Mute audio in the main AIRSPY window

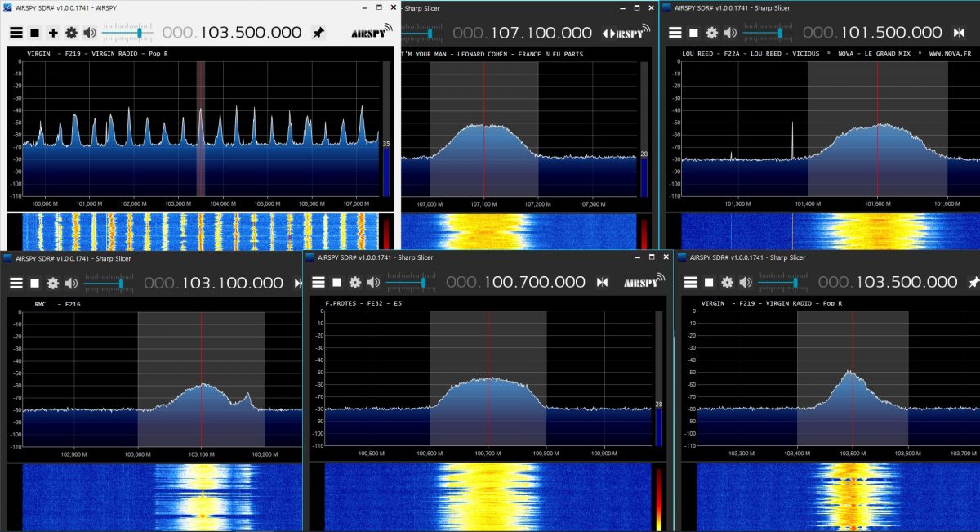pyautogui.click(x=89, y=33)
